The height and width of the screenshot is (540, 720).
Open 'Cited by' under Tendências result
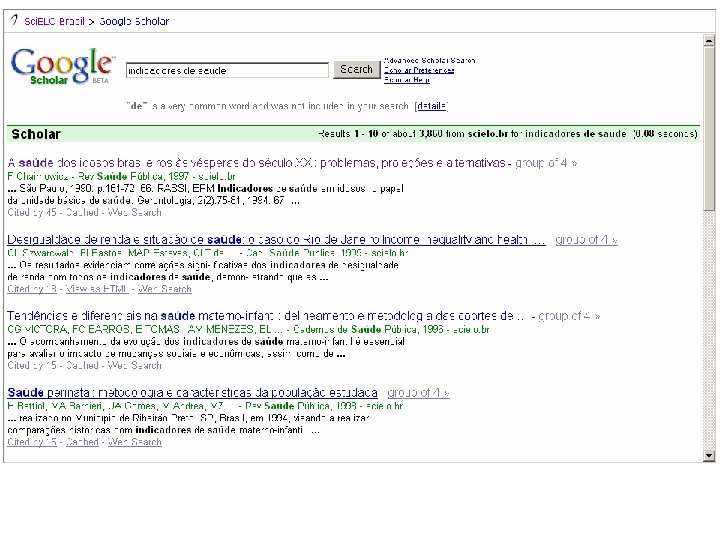click(32, 366)
